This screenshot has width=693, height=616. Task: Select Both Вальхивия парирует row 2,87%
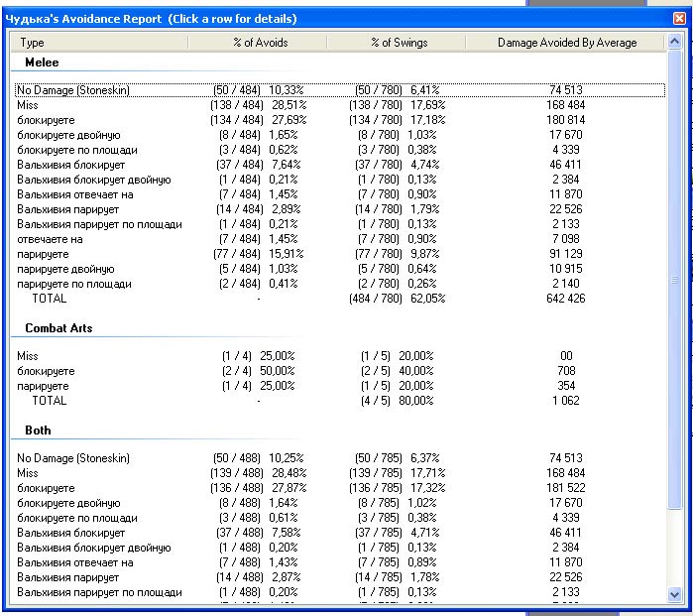339,577
